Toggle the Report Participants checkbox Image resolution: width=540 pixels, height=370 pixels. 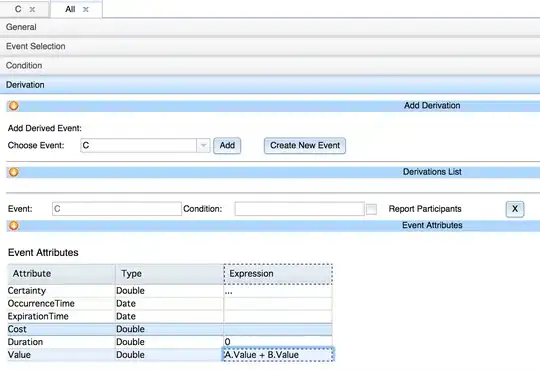(x=371, y=209)
